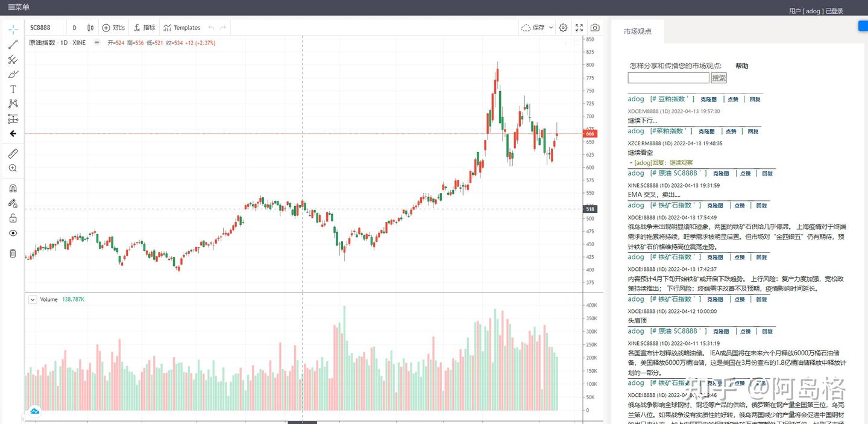Activate the zoom-in tool
The image size is (868, 424).
(x=13, y=168)
